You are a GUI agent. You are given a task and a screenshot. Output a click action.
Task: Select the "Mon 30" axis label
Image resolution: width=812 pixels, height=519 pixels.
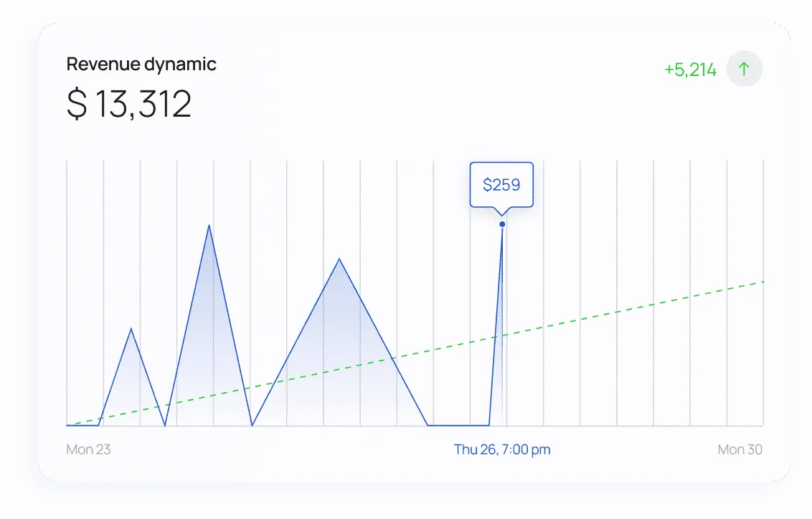(x=740, y=449)
